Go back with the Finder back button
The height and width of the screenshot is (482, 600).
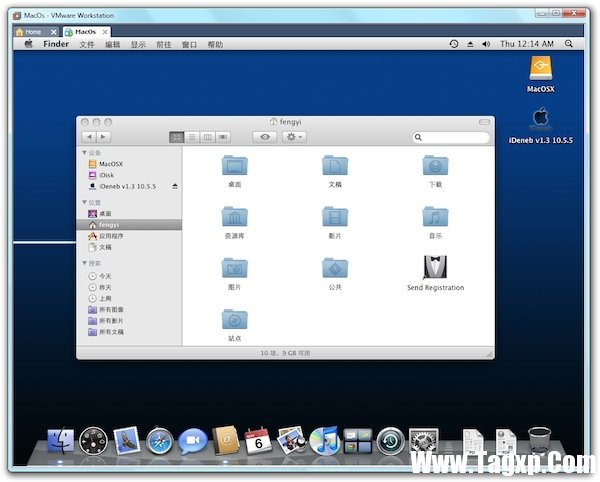89,137
